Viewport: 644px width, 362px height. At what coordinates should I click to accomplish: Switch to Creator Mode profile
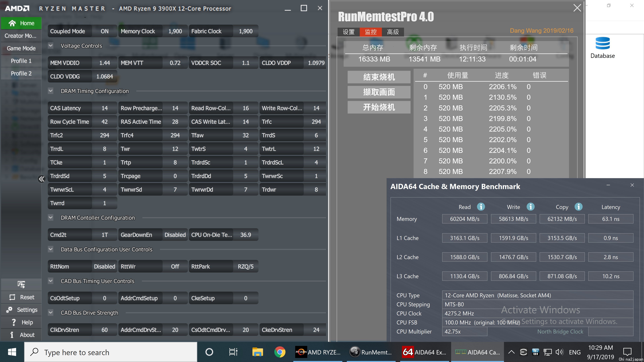[x=21, y=36]
